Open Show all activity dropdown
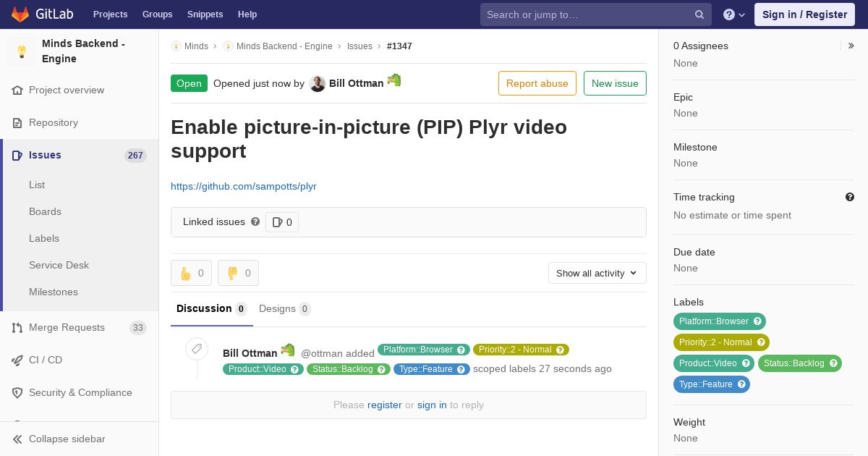 [597, 273]
